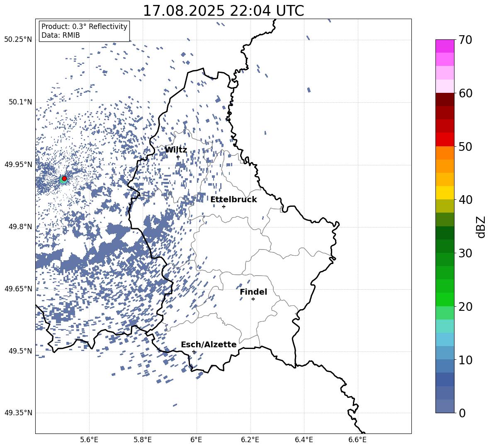Click the 50.1°N latitude label

click(20, 102)
